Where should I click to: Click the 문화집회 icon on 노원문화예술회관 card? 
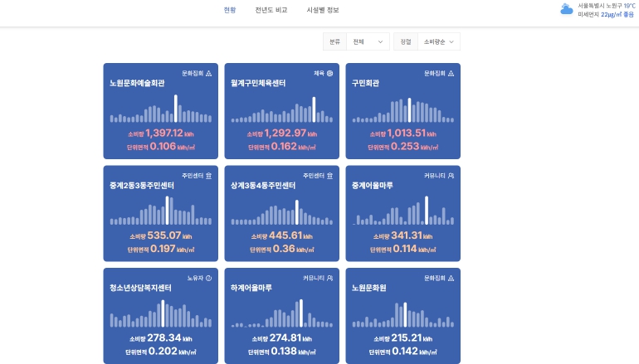[x=208, y=73]
